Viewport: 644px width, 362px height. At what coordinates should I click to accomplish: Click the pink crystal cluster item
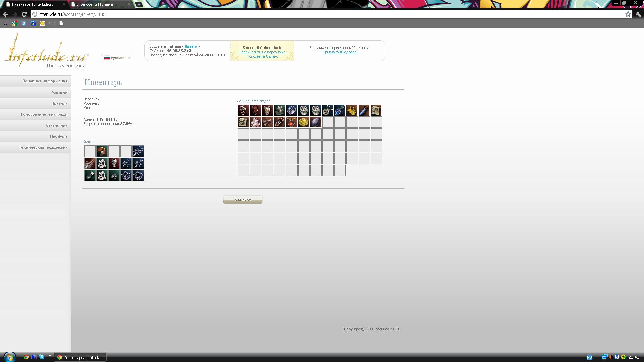(x=255, y=122)
